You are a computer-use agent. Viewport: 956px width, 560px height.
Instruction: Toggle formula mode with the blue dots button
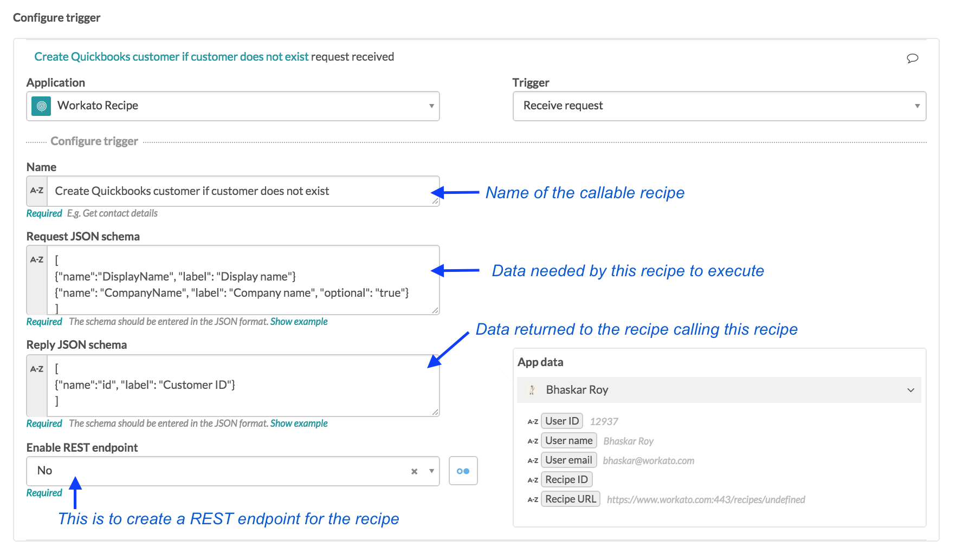point(463,471)
